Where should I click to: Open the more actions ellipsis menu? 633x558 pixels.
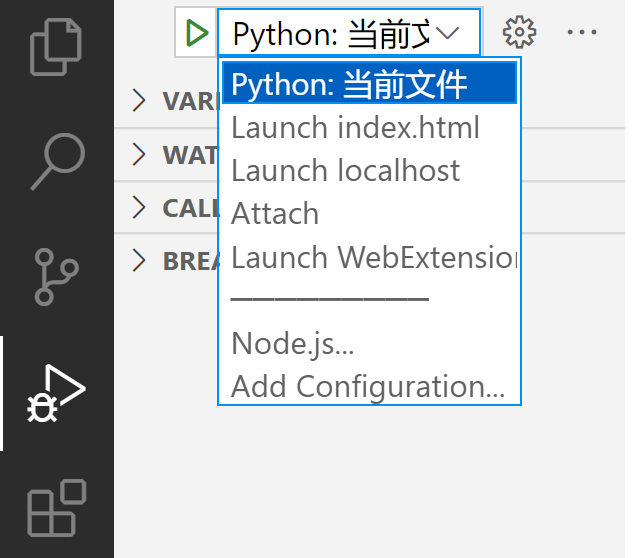pyautogui.click(x=582, y=32)
